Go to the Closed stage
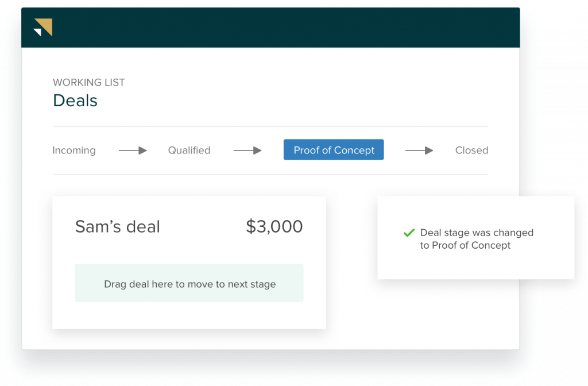 tap(471, 150)
